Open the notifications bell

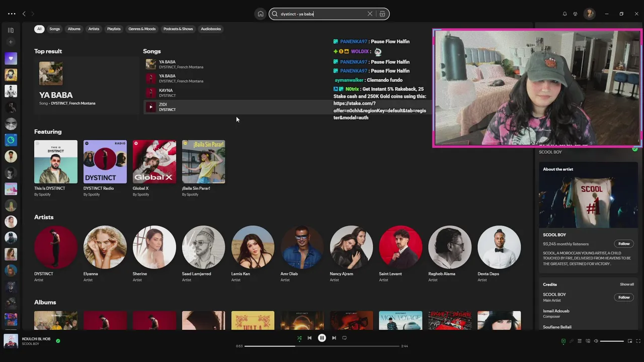(x=565, y=14)
